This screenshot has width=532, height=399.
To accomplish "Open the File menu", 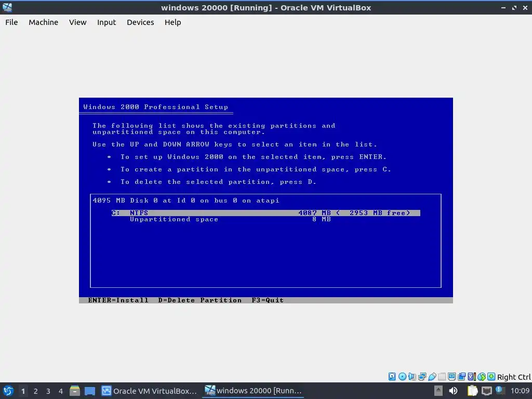I will coord(11,22).
